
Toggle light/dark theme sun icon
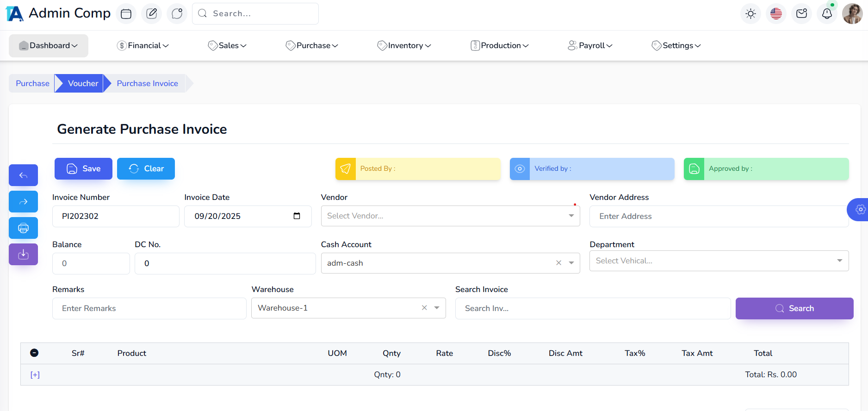[750, 14]
